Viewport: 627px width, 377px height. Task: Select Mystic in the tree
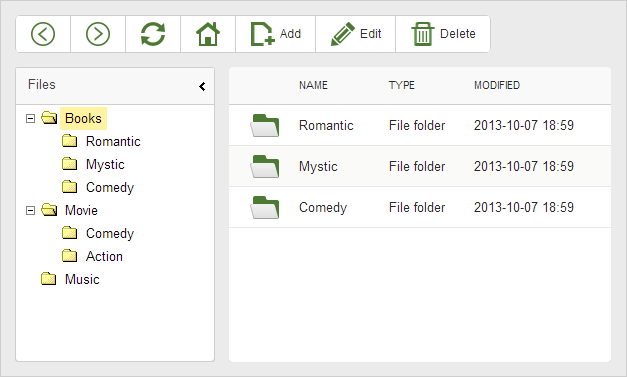pyautogui.click(x=105, y=164)
